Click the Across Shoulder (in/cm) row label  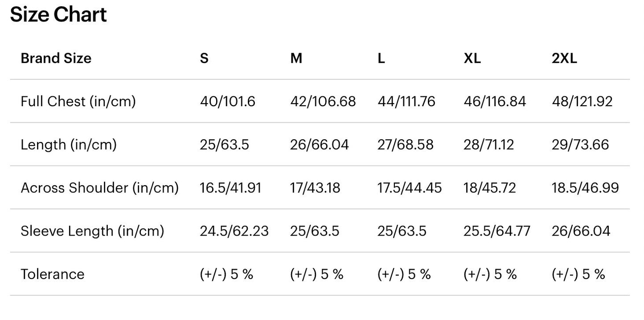[99, 188]
